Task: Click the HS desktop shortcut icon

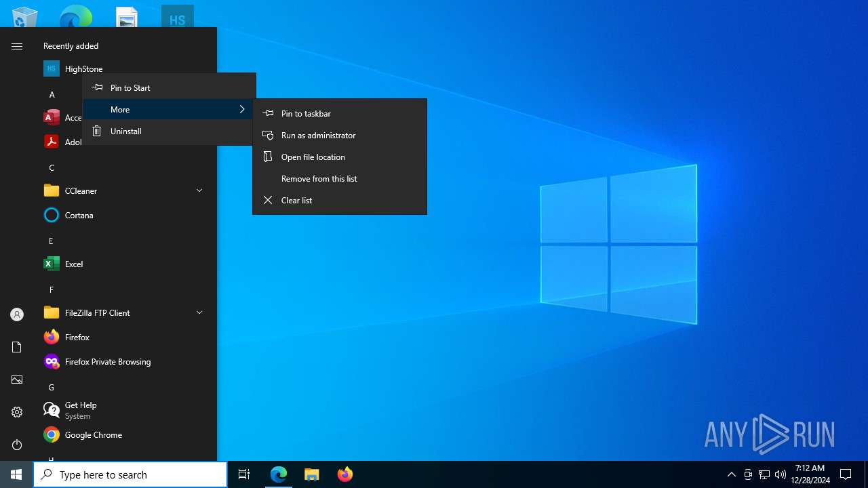Action: coord(178,18)
